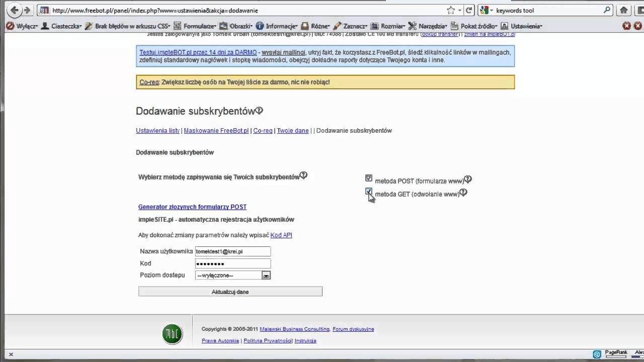Open the Narzędzia toolbar menu

(x=428, y=26)
